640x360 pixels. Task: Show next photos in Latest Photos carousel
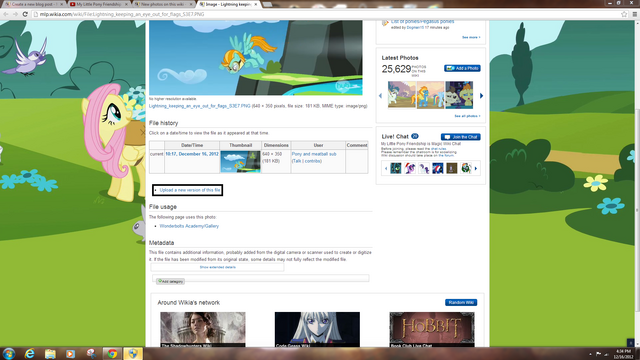[481, 96]
